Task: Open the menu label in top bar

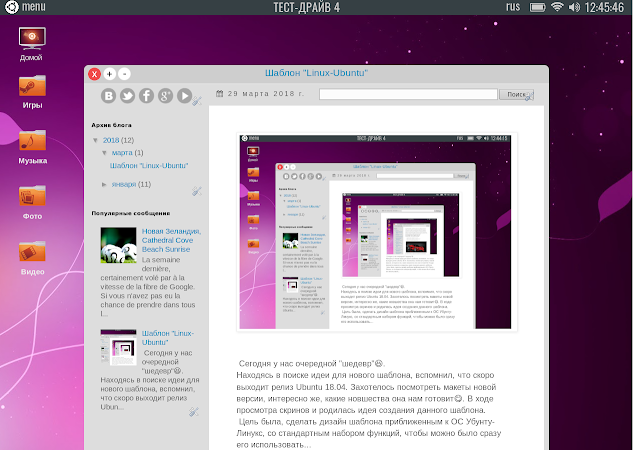Action: tap(34, 7)
